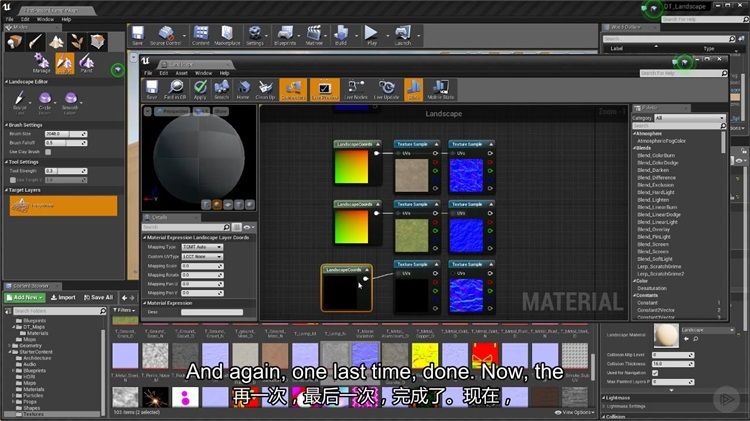
Task: Open View Options in Content Browser
Action: point(574,412)
